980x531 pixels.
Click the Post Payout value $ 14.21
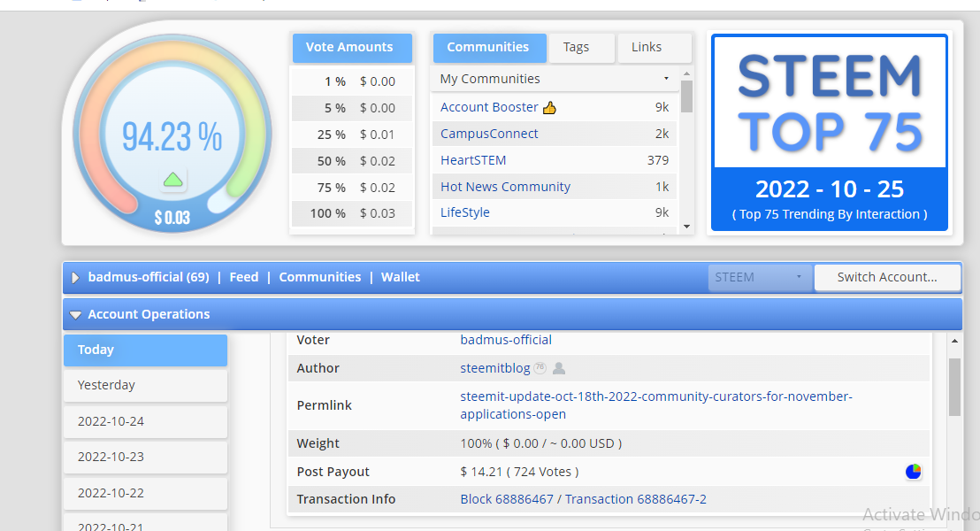[519, 472]
